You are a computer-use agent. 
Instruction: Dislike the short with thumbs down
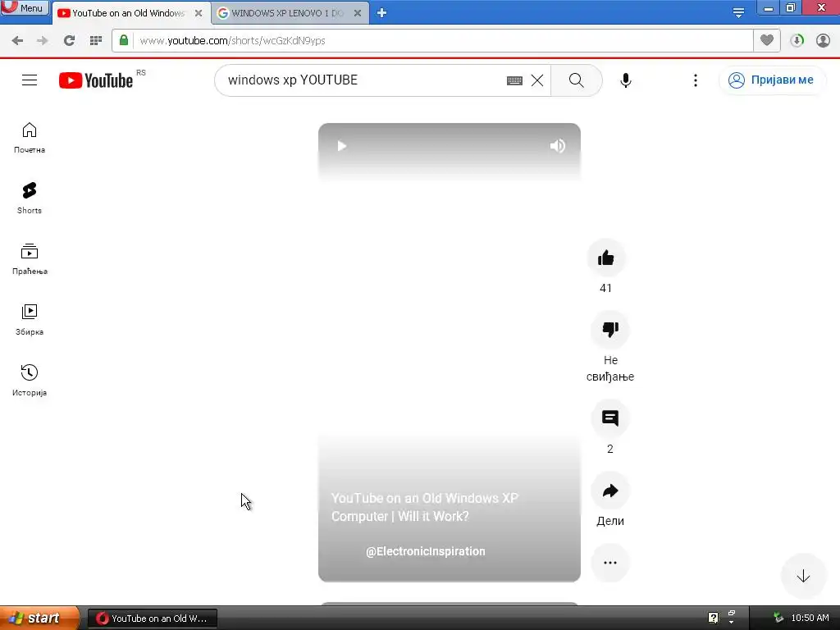pos(610,330)
